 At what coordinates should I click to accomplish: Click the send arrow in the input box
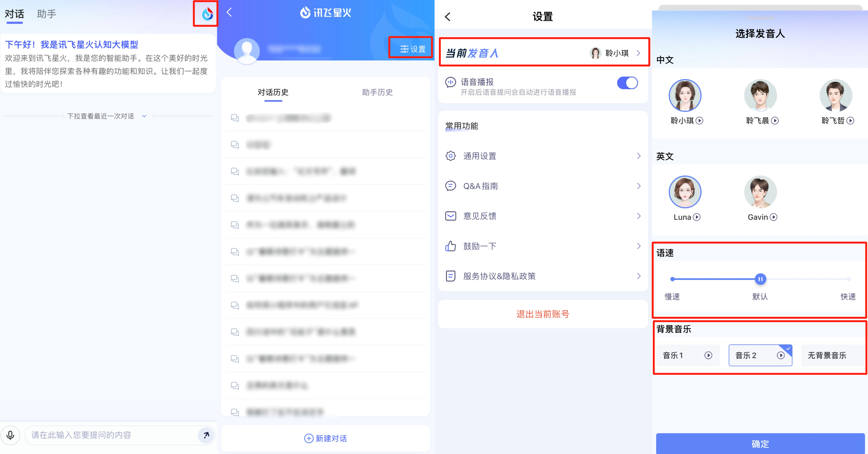[x=206, y=435]
